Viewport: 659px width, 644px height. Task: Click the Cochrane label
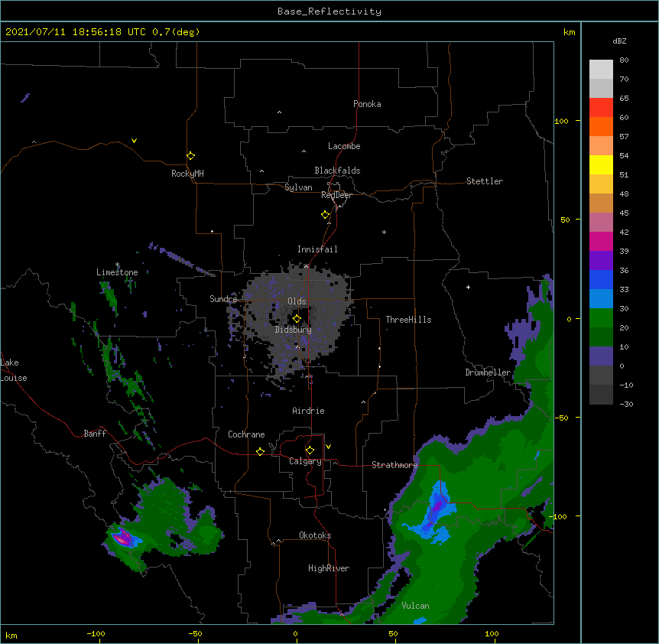pos(246,434)
